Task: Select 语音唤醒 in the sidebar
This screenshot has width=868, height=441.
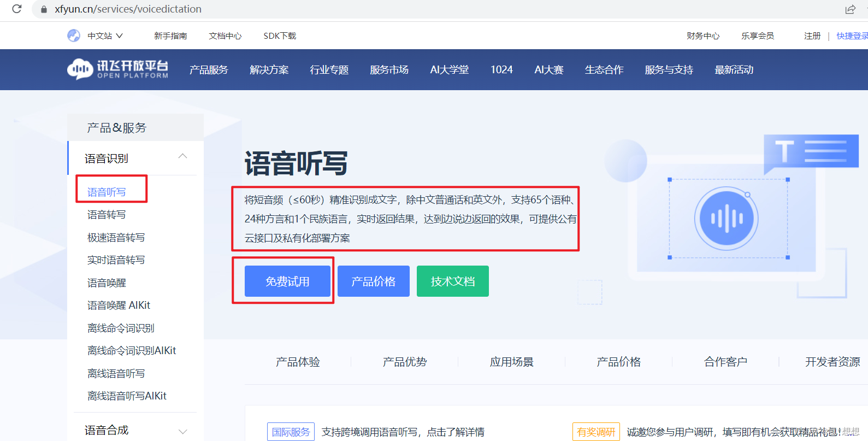Action: pyautogui.click(x=107, y=283)
